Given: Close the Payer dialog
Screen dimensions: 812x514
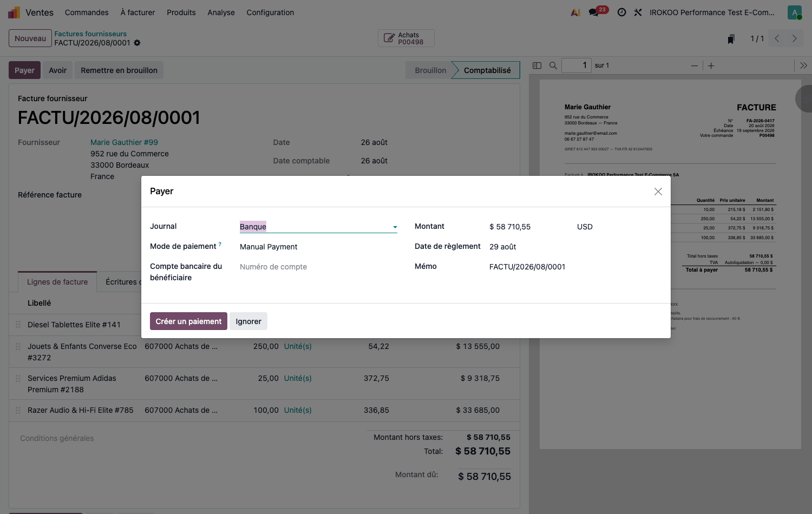Looking at the screenshot, I should (x=658, y=192).
